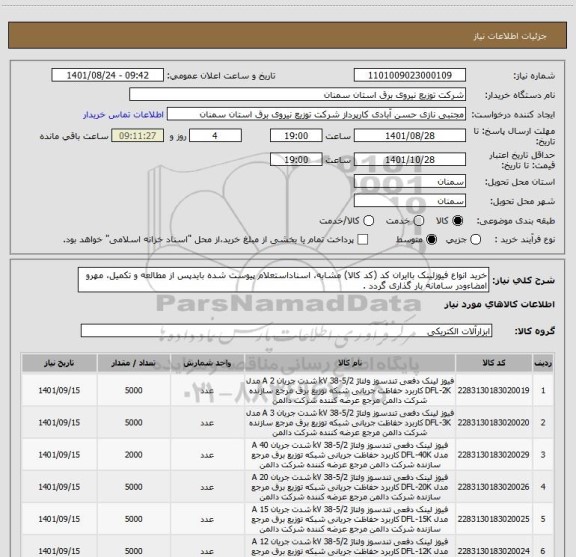
Task: Select row with item code 2283130183020019
Action: [x=288, y=390]
